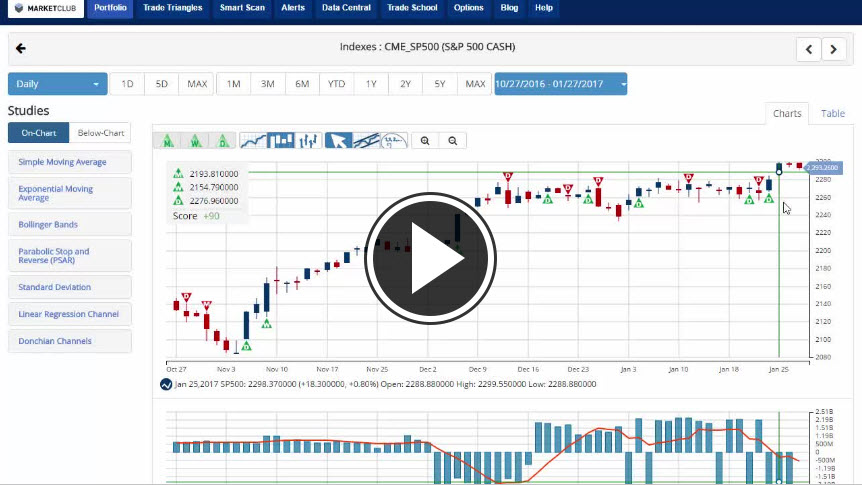The image size is (862, 485).
Task: Add Simple Moving Average study
Action: [70, 162]
